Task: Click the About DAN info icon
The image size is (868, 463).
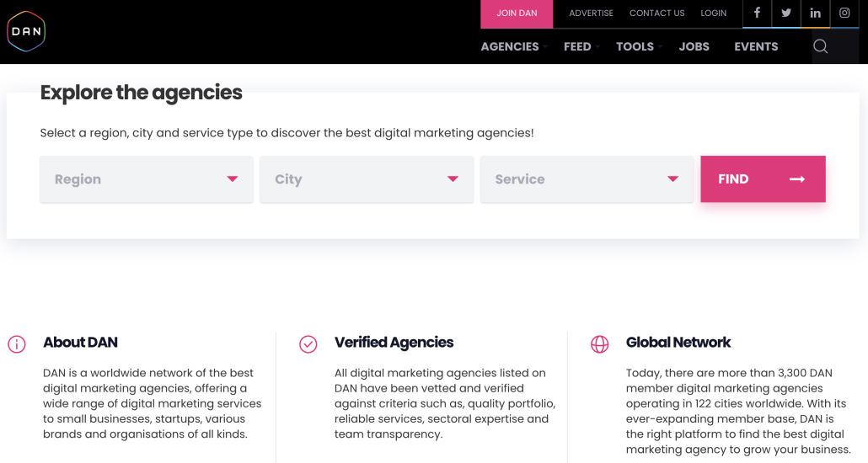Action: (x=17, y=343)
